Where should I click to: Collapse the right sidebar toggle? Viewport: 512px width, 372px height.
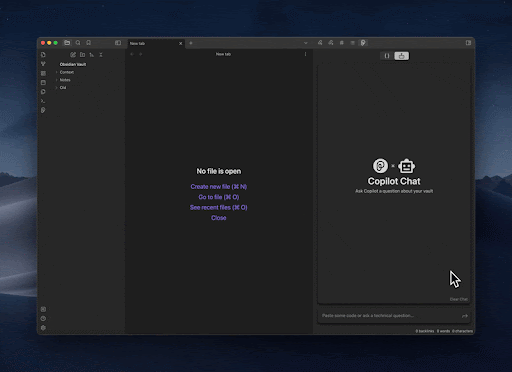coord(468,43)
